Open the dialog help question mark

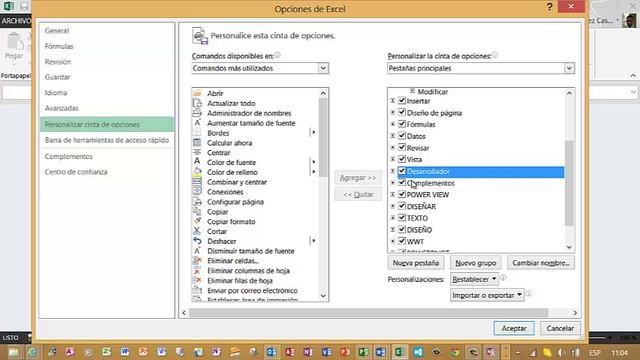(x=549, y=7)
